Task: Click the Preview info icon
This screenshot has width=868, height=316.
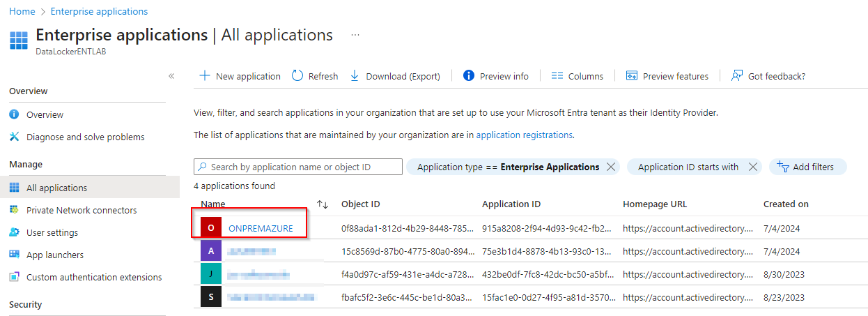Action: (x=469, y=76)
